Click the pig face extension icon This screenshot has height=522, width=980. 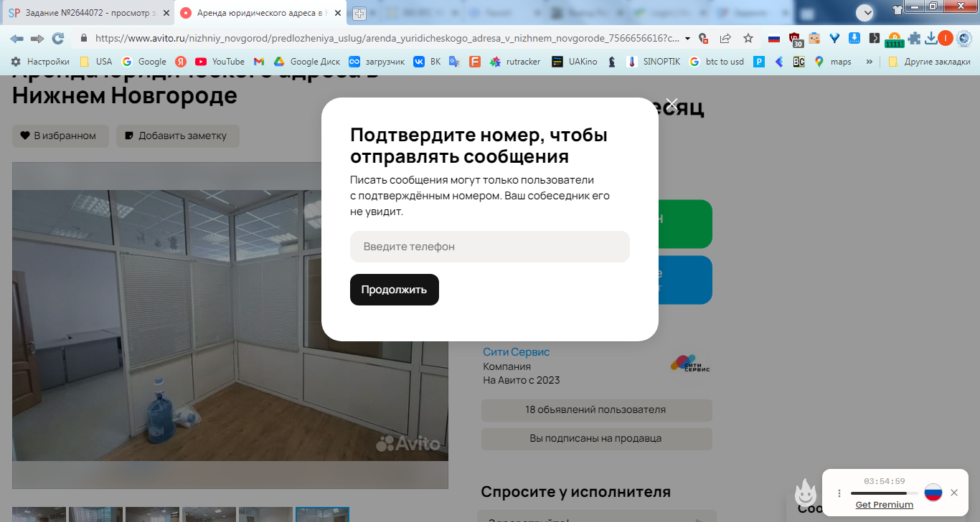pyautogui.click(x=814, y=38)
